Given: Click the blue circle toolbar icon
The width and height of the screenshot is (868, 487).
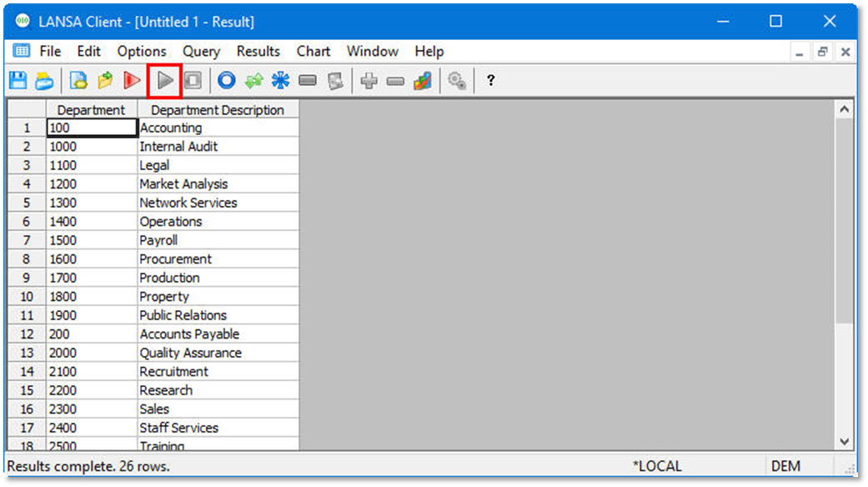Looking at the screenshot, I should tap(227, 81).
